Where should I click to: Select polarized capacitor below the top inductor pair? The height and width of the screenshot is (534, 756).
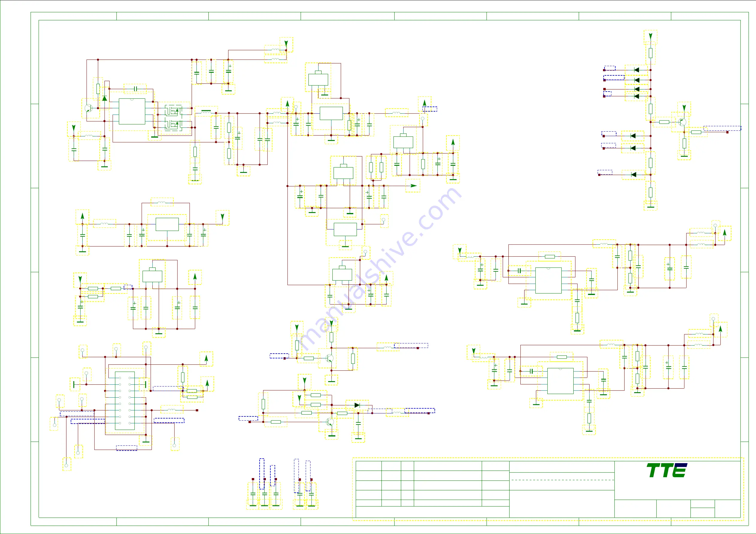(228, 71)
